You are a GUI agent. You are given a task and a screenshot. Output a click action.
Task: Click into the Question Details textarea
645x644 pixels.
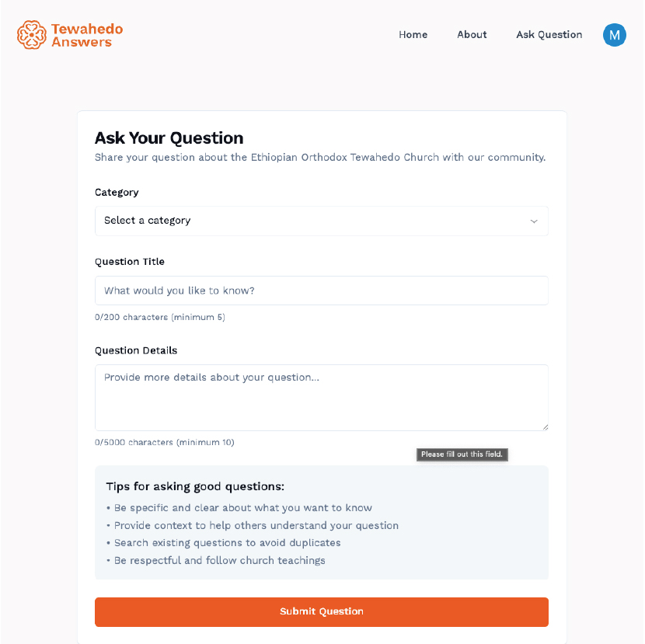pyautogui.click(x=321, y=398)
